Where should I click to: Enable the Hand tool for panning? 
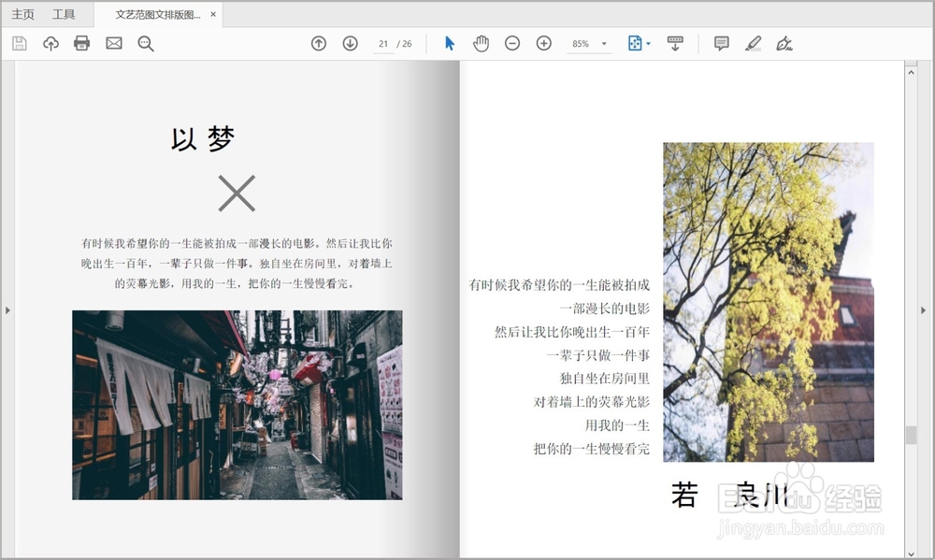click(x=481, y=43)
